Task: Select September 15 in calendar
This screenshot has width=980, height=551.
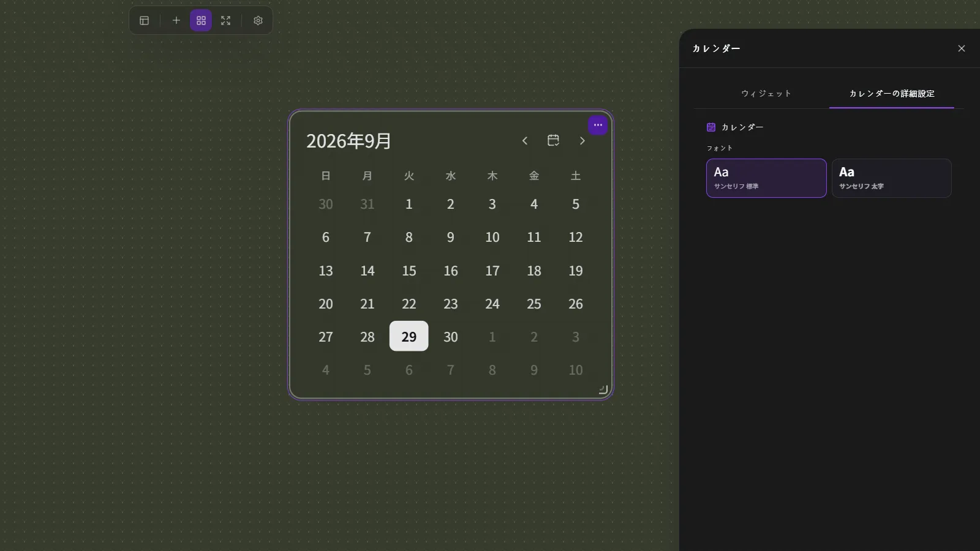Action: [409, 271]
